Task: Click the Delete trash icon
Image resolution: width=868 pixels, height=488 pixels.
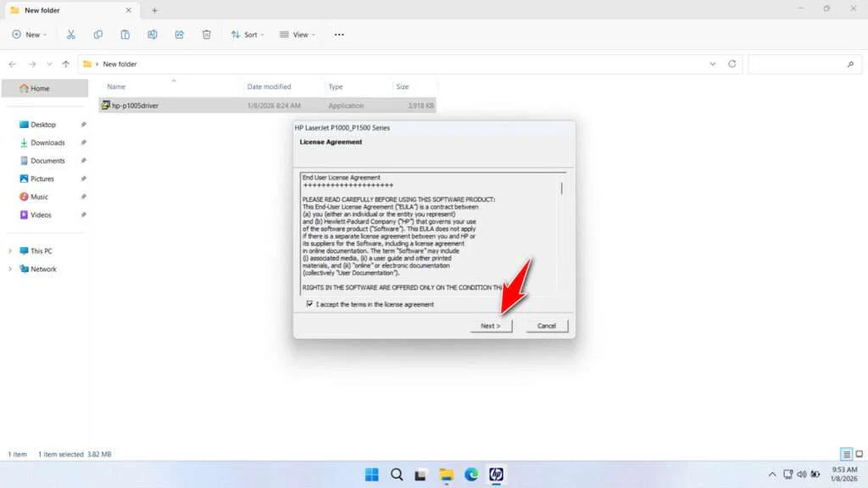Action: pos(206,34)
